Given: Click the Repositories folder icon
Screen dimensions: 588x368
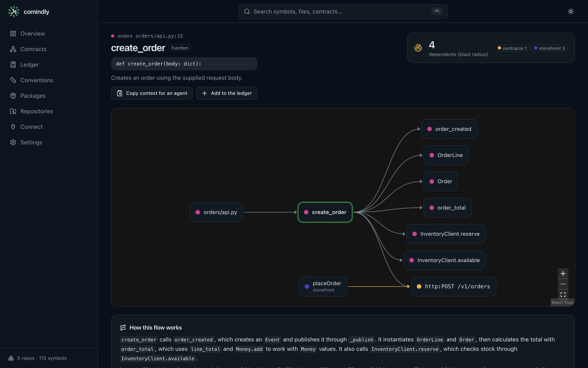Looking at the screenshot, I should click(13, 111).
